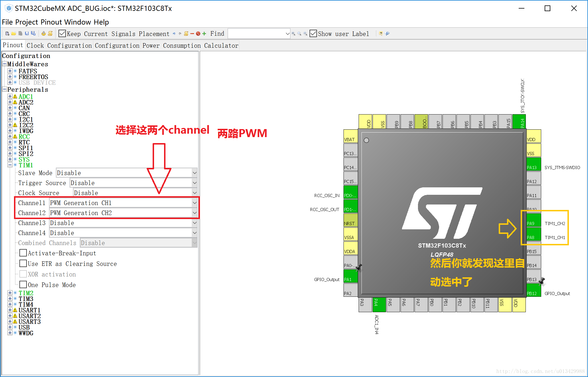The width and height of the screenshot is (588, 377).
Task: Click the NRST pin on chip
Action: point(351,220)
